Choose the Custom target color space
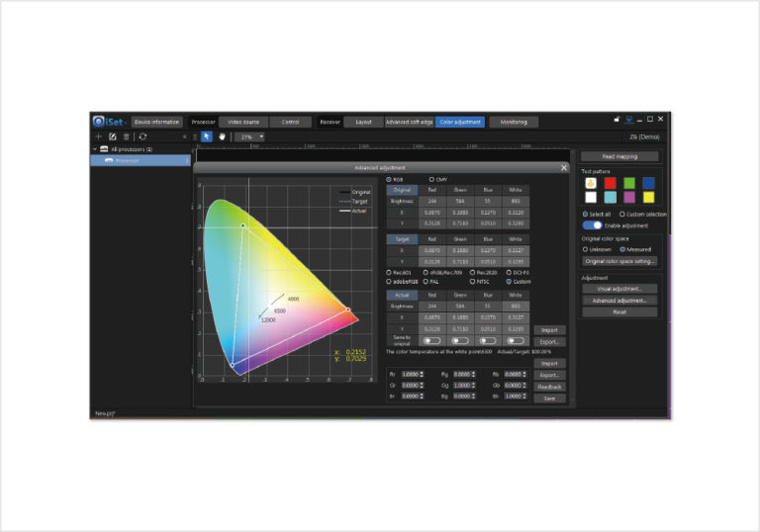This screenshot has width=760, height=532. [x=509, y=282]
